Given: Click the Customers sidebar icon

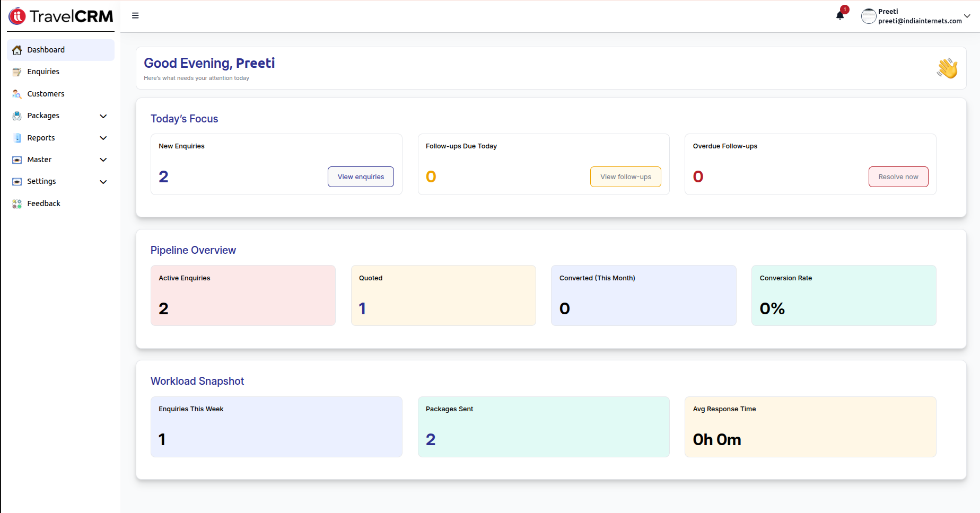Looking at the screenshot, I should point(17,94).
